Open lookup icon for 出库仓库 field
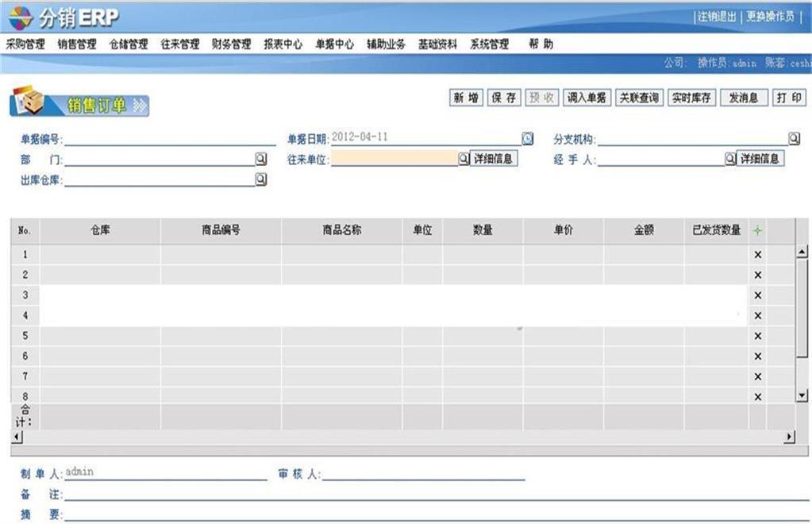 click(260, 179)
